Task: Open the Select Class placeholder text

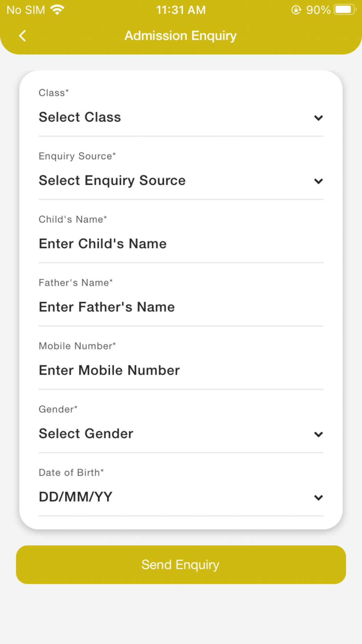Action: 80,117
